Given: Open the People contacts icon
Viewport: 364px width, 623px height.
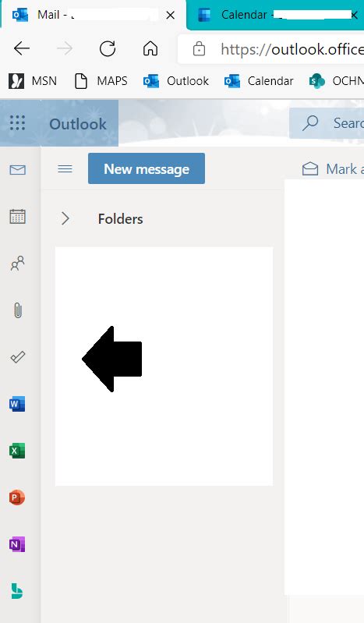Looking at the screenshot, I should tap(17, 264).
